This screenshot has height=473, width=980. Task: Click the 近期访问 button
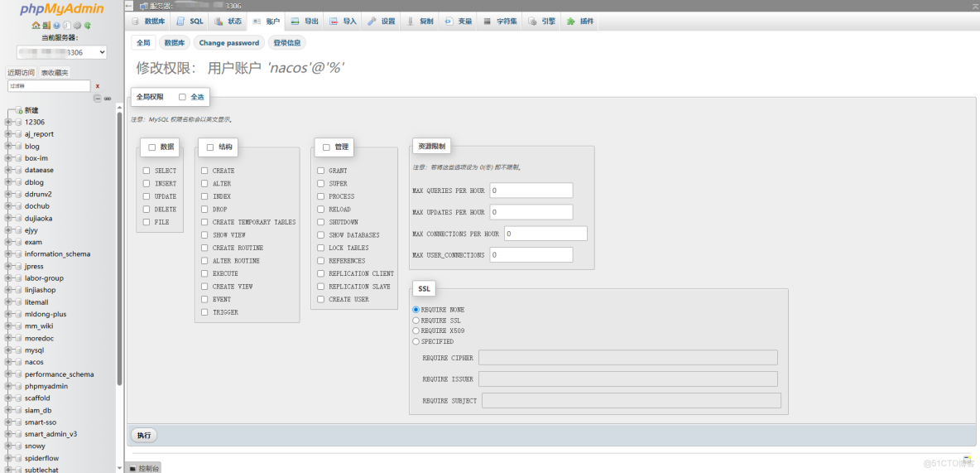(x=22, y=73)
